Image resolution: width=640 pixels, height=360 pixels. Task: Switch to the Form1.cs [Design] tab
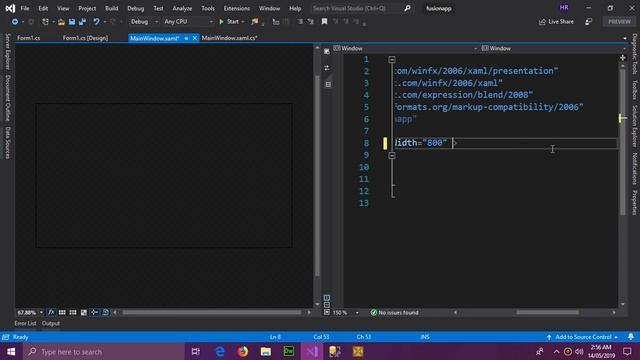point(85,38)
